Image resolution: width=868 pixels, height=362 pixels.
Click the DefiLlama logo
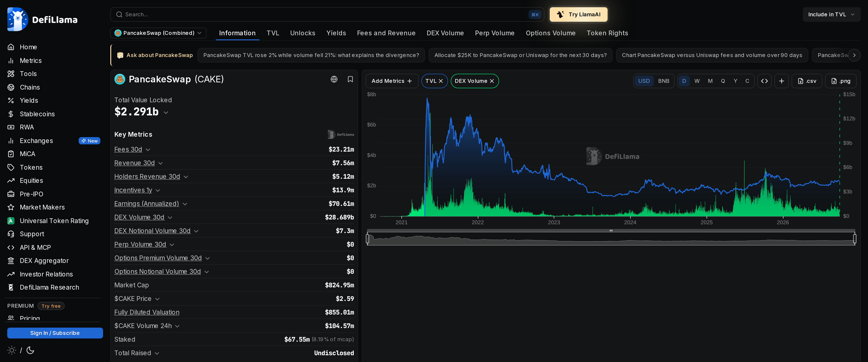[x=42, y=19]
